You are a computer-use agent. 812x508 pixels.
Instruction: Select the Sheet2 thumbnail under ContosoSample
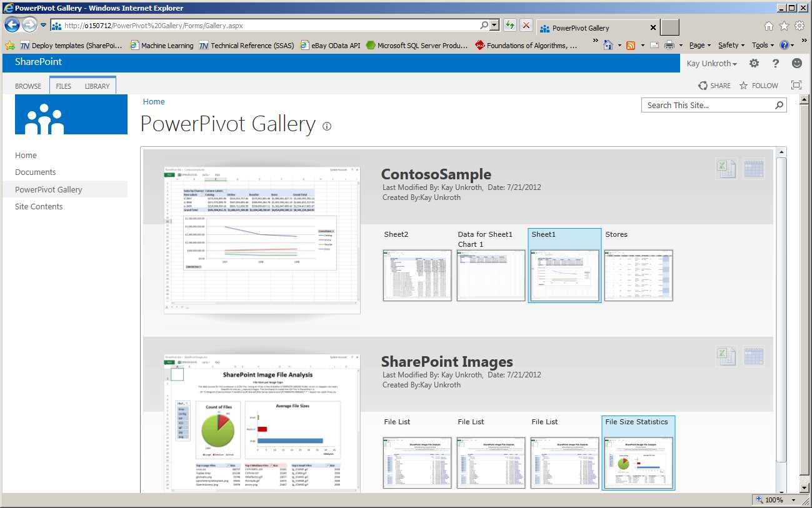pyautogui.click(x=417, y=275)
